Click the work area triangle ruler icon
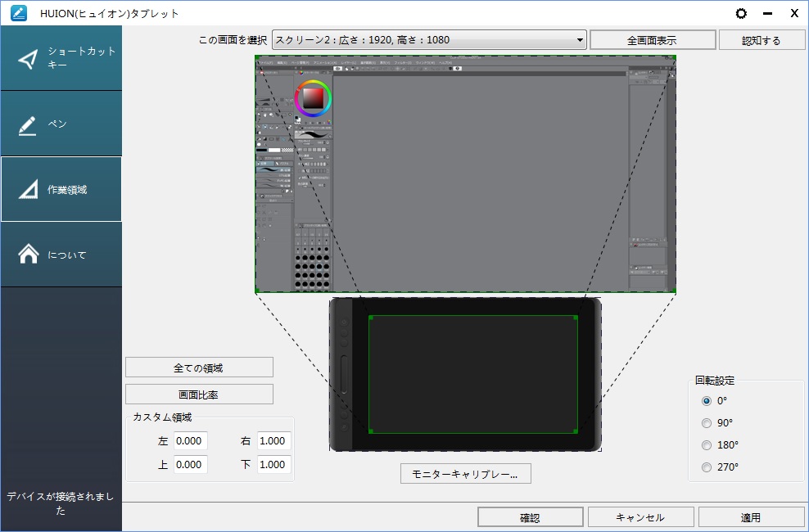This screenshot has height=532, width=809. click(28, 190)
